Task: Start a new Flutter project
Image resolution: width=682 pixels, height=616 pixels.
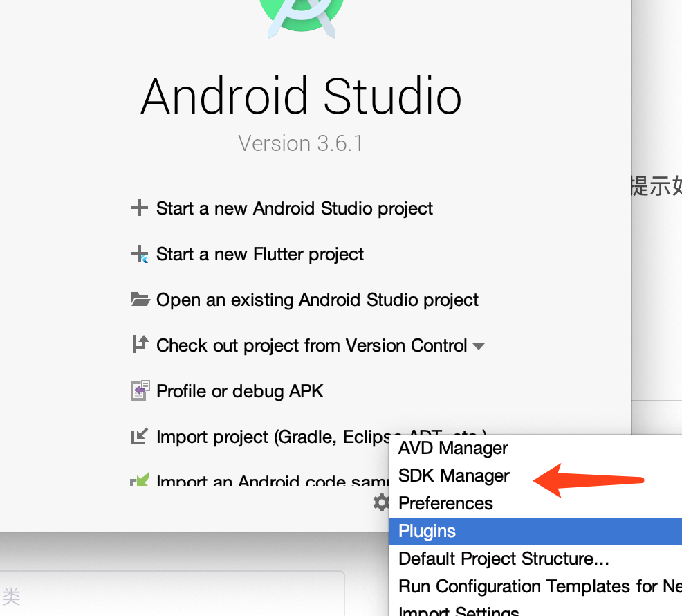Action: click(259, 254)
